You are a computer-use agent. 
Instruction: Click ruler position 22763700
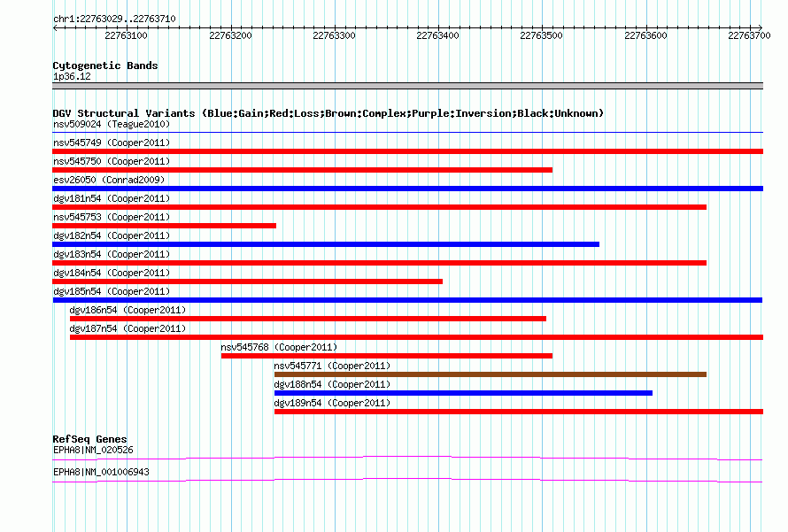[x=749, y=35]
